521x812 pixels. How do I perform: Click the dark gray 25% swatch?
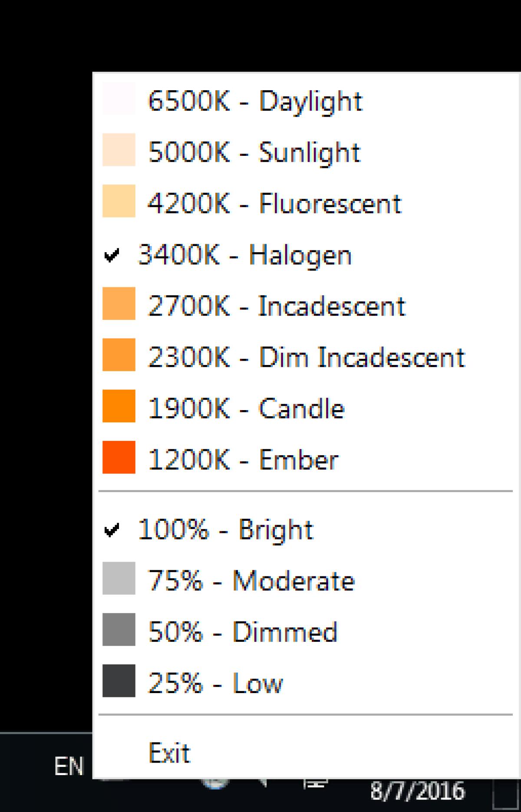[119, 681]
